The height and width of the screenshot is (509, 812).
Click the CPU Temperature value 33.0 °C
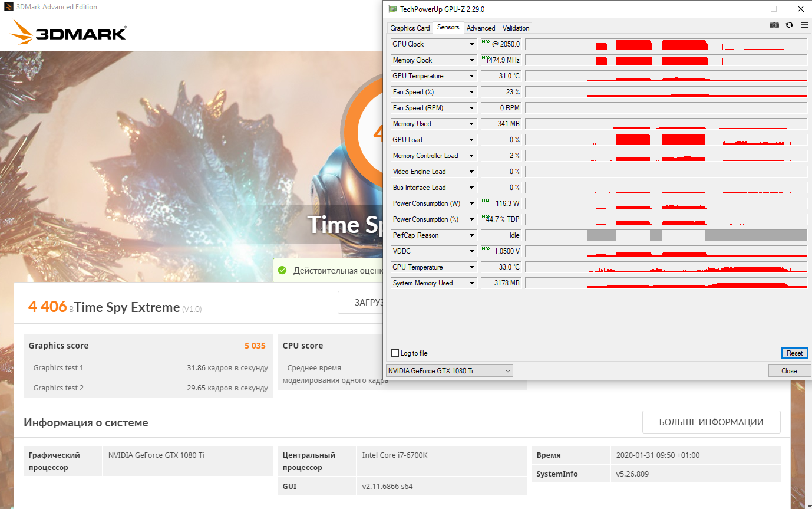click(501, 267)
